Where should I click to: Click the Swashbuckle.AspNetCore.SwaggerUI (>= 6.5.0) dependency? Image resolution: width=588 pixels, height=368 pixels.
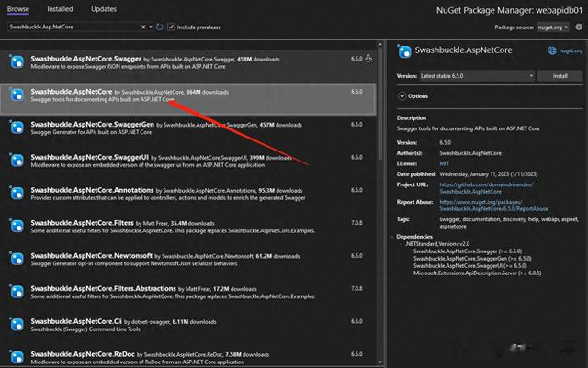click(469, 266)
